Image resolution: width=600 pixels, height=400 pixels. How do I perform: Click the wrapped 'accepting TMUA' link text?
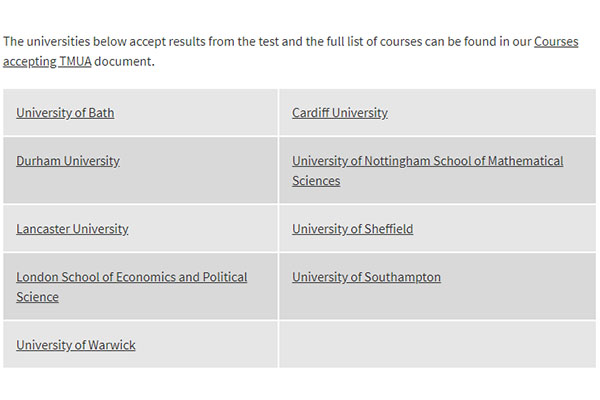tap(47, 61)
